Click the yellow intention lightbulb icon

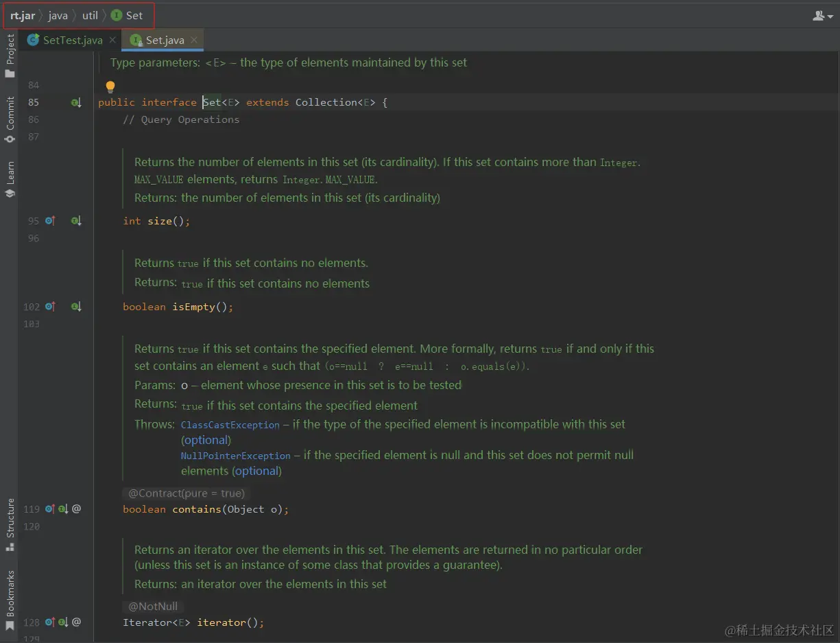(x=110, y=87)
